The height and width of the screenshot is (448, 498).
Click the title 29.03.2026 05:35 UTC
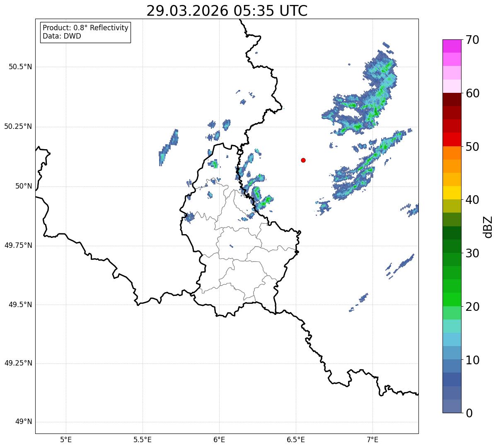[x=227, y=11]
